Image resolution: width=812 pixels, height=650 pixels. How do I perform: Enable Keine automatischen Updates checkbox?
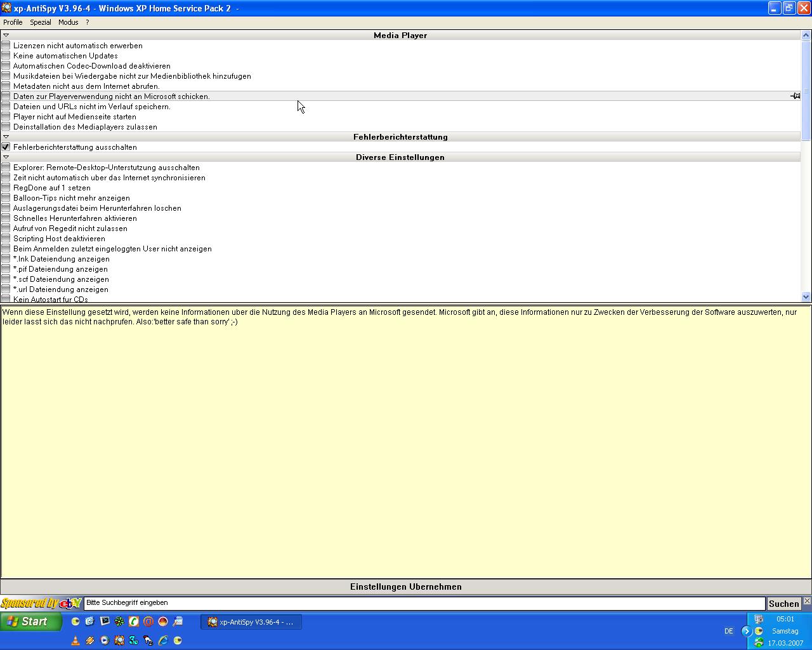[x=6, y=55]
